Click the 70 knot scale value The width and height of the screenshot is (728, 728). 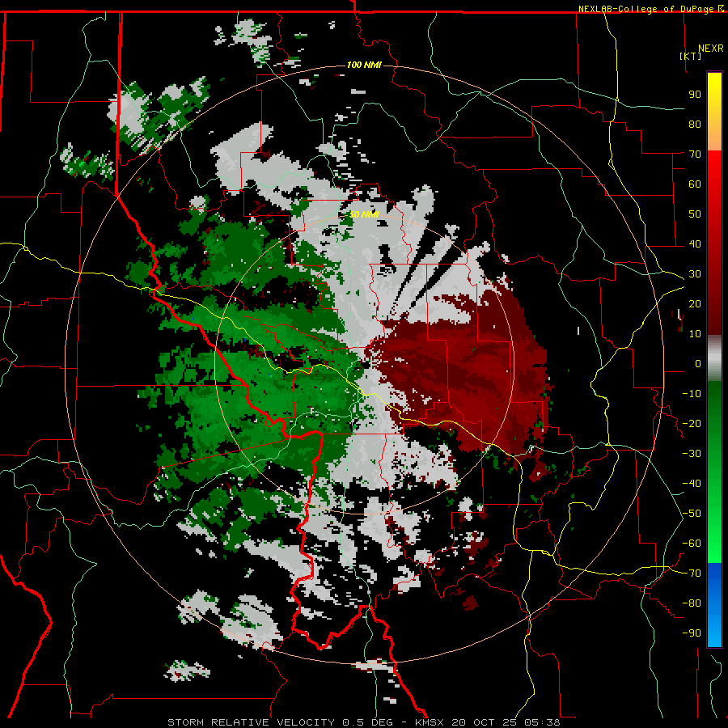pyautogui.click(x=695, y=154)
